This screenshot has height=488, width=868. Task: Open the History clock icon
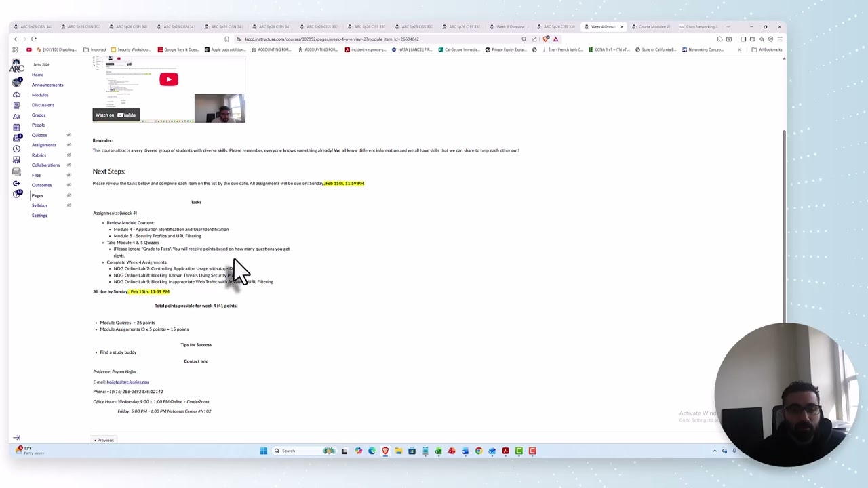16,148
